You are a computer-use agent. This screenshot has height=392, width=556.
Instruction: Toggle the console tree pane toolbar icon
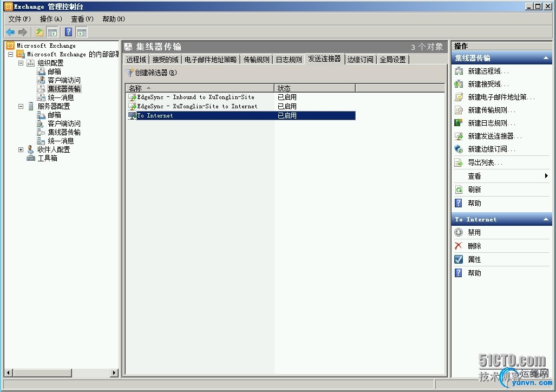[53, 32]
